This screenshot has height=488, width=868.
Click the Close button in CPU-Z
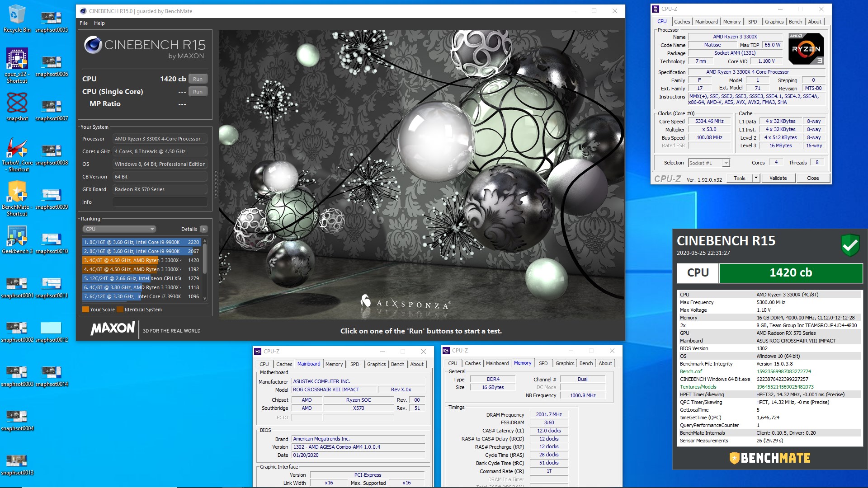click(813, 178)
